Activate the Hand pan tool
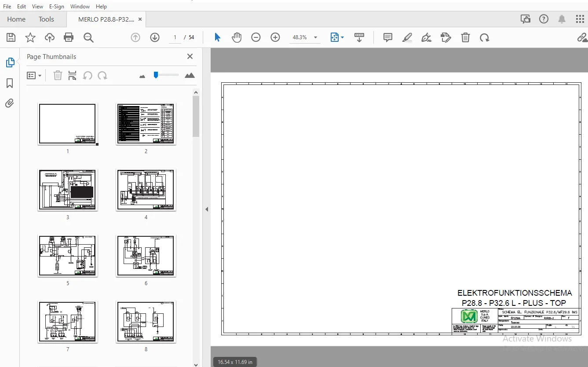 (237, 37)
